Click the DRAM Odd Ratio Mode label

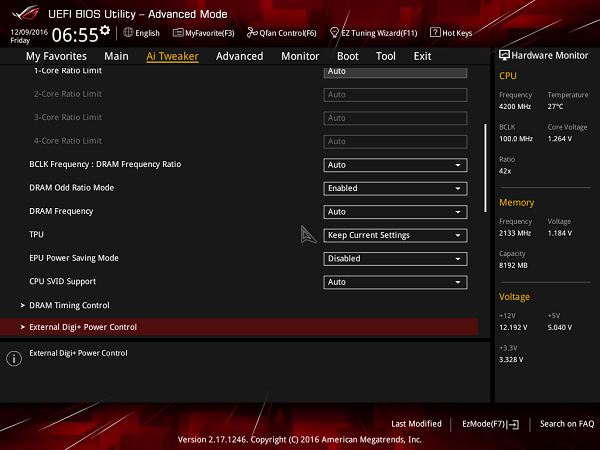point(72,188)
